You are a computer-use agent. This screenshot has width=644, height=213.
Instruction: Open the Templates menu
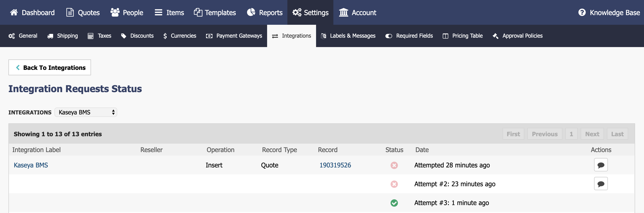tap(215, 12)
